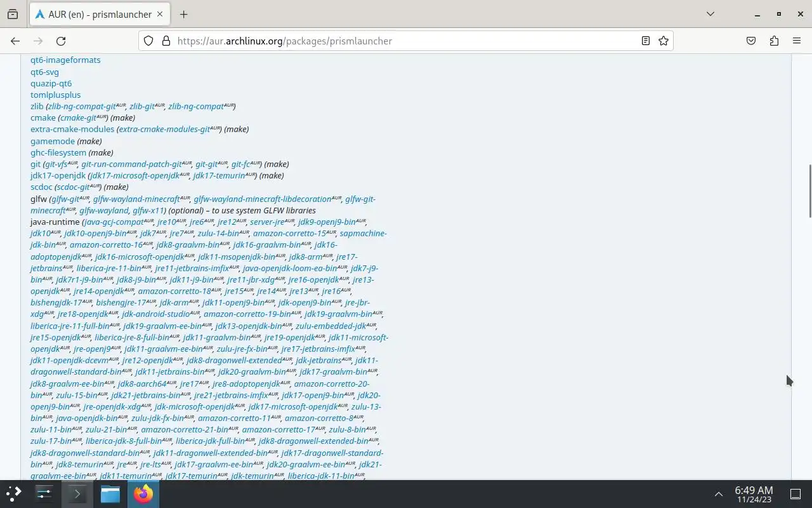This screenshot has width=812, height=508.
Task: Open the zlib package link
Action: click(x=37, y=106)
